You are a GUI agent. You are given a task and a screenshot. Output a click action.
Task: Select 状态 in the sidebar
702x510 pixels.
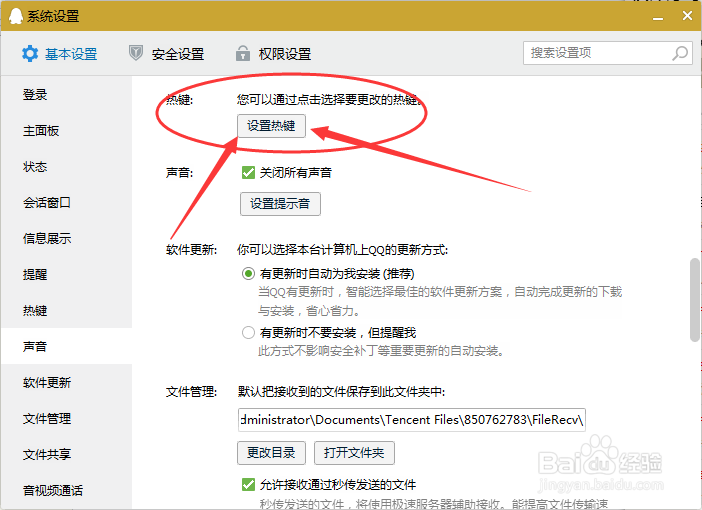click(x=66, y=167)
